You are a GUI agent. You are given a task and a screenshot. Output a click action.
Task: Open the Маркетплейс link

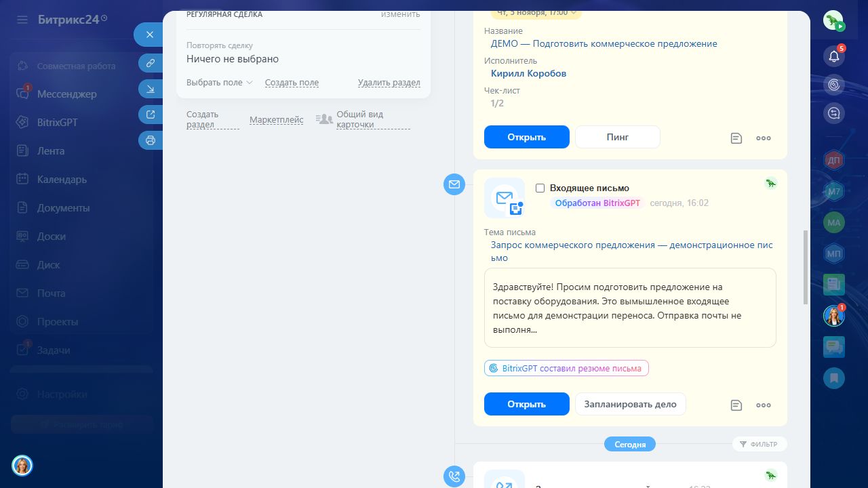pos(277,120)
